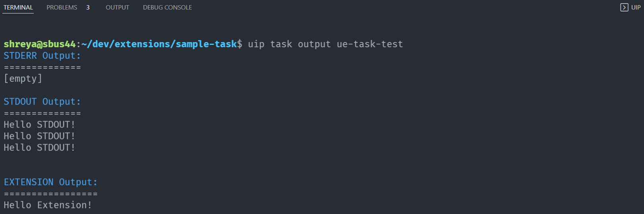The height and width of the screenshot is (214, 644).
Task: Click the UIP terminal name label
Action: pos(636,8)
